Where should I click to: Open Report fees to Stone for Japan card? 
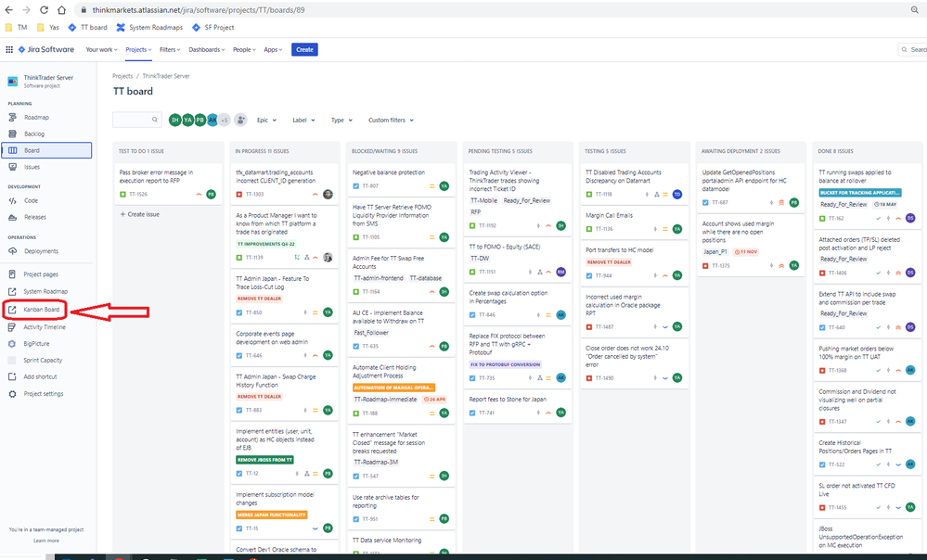pyautogui.click(x=517, y=406)
